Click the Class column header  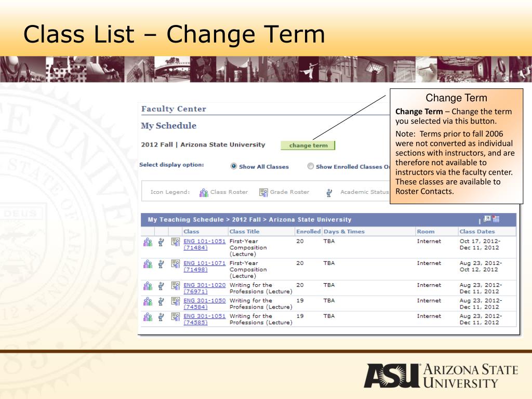point(191,231)
